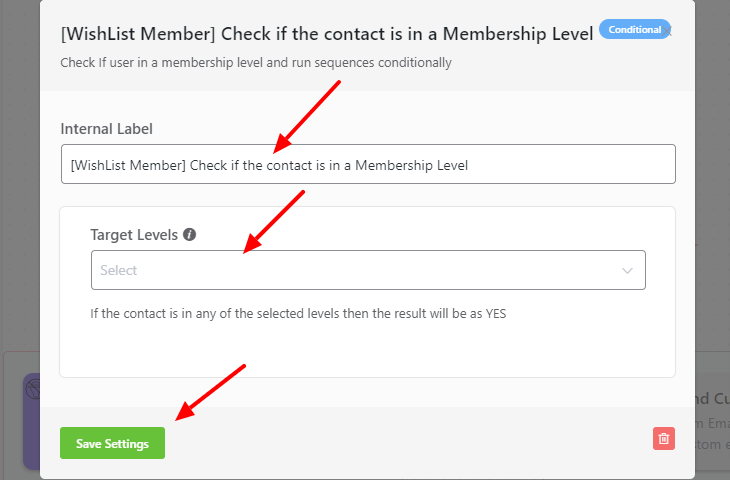The width and height of the screenshot is (730, 480).
Task: Click blank space inside the Target Levels card
Action: tap(368, 349)
